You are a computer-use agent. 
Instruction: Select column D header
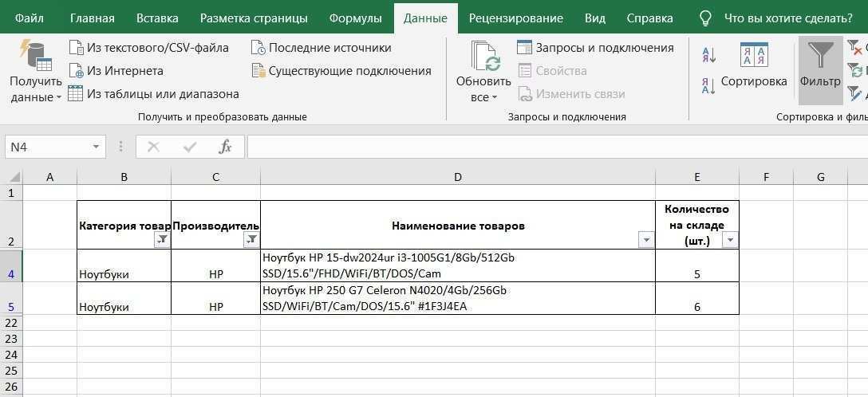[x=458, y=177]
